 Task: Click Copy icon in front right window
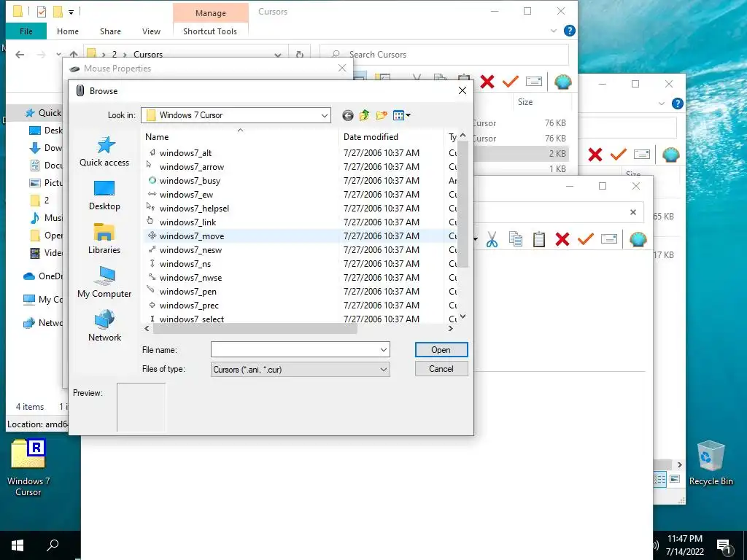pyautogui.click(x=516, y=239)
